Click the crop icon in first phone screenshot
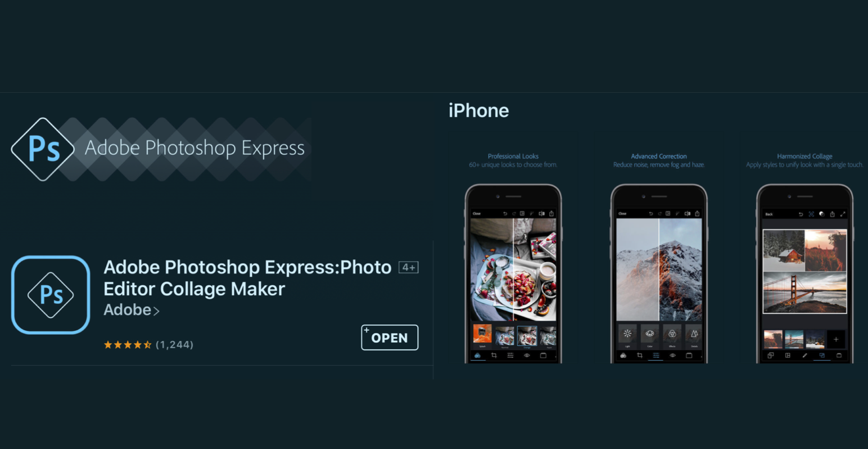 tap(494, 356)
